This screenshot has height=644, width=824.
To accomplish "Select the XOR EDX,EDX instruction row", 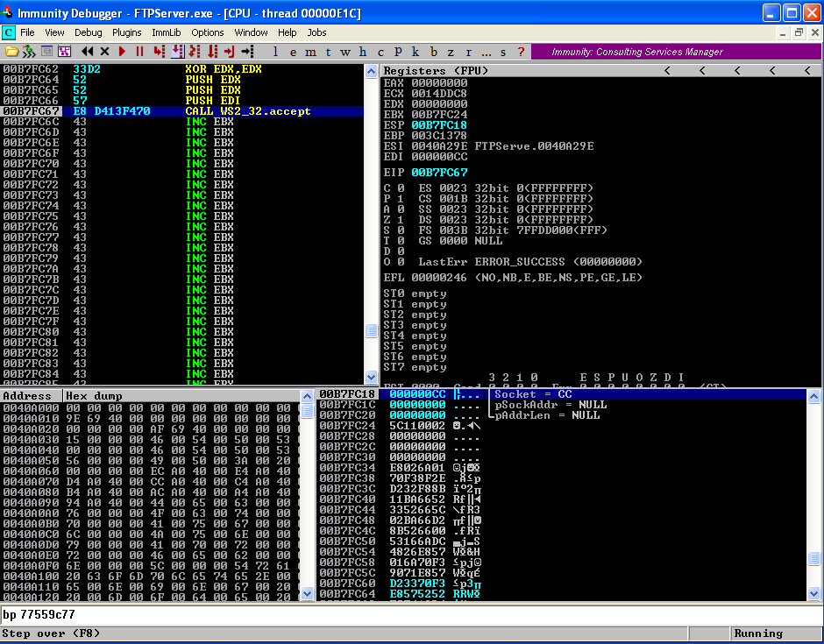I will tap(182, 69).
